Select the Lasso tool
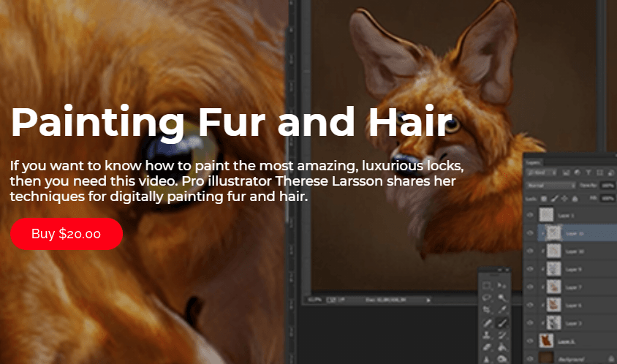This screenshot has height=364, width=617. [x=487, y=298]
